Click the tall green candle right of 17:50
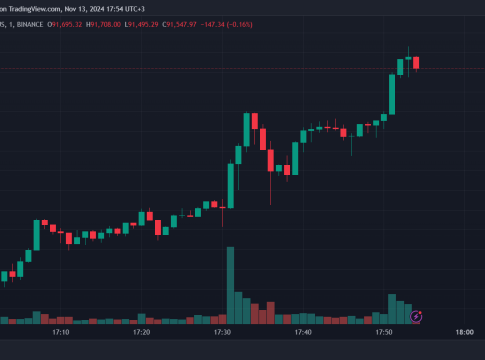 point(392,95)
